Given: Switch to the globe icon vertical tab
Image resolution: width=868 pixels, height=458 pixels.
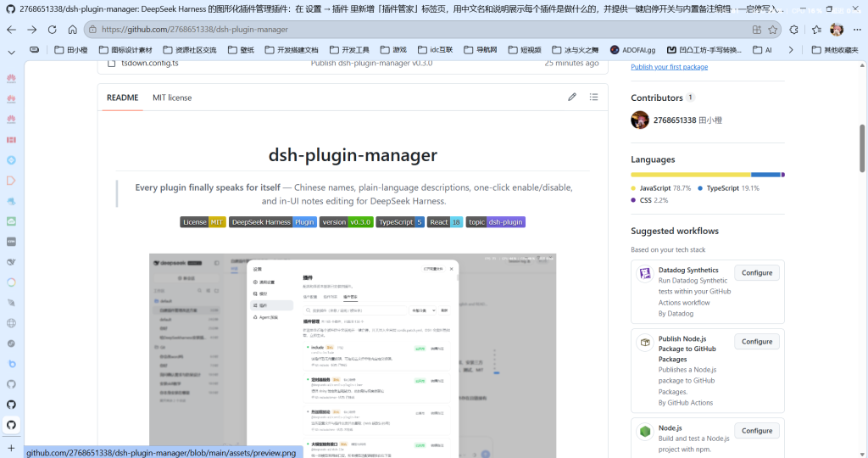Looking at the screenshot, I should pos(11,323).
